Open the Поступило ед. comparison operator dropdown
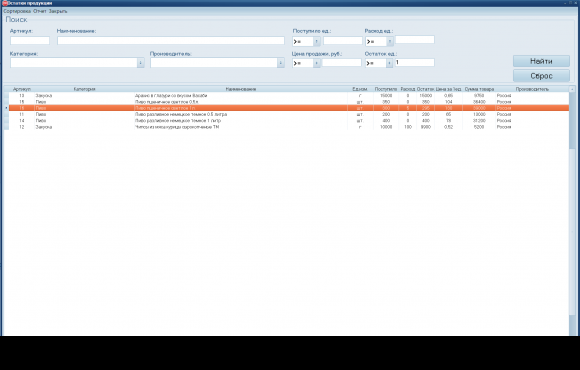Viewport: 580px width, 370px height. point(317,41)
